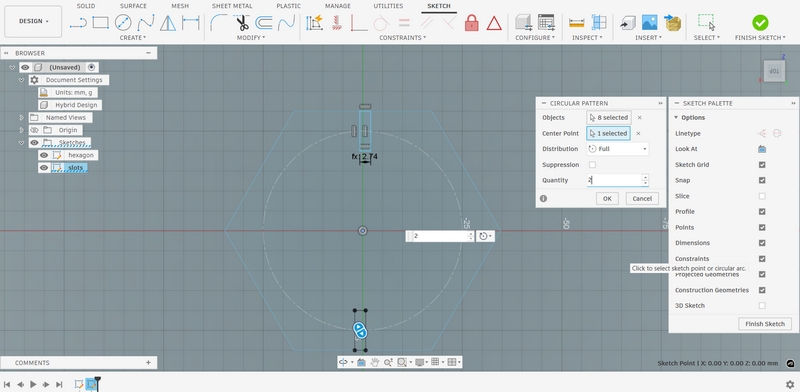The height and width of the screenshot is (392, 800).
Task: Collapse the Document Settings tree node
Action: 21,80
